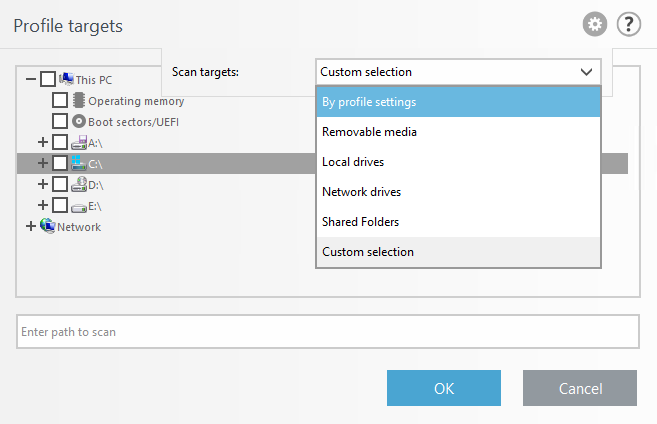Click the D:\ optical drive icon
This screenshot has width=657, height=424.
click(x=79, y=184)
